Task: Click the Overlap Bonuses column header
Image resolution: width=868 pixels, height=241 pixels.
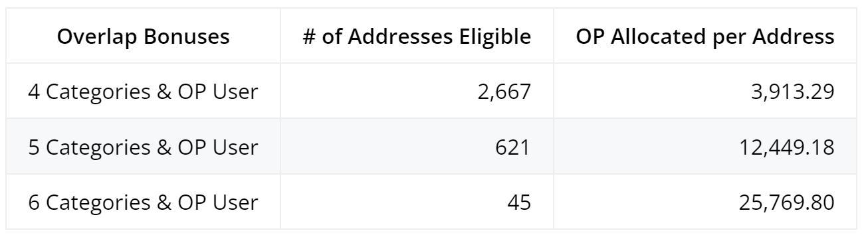Action: pyautogui.click(x=144, y=37)
